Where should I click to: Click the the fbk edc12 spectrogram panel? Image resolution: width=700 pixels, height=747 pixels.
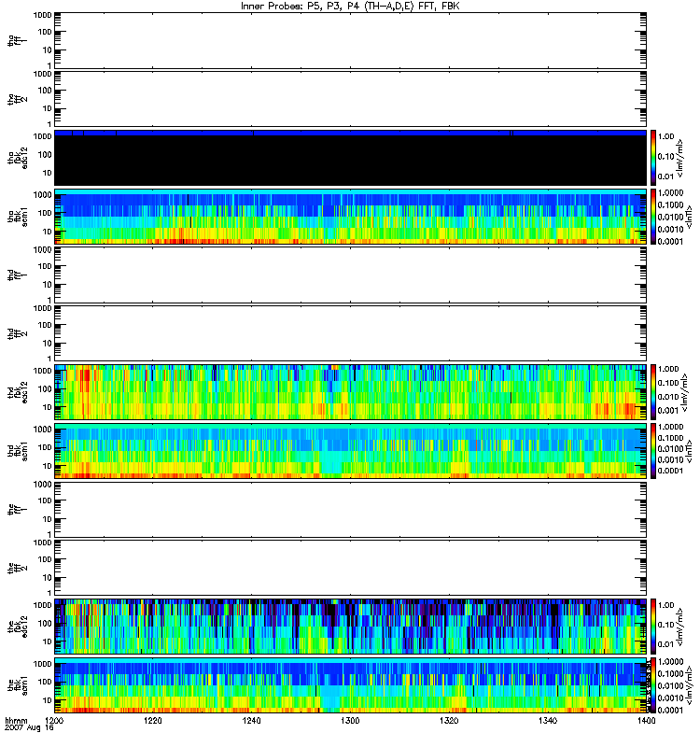(351, 627)
